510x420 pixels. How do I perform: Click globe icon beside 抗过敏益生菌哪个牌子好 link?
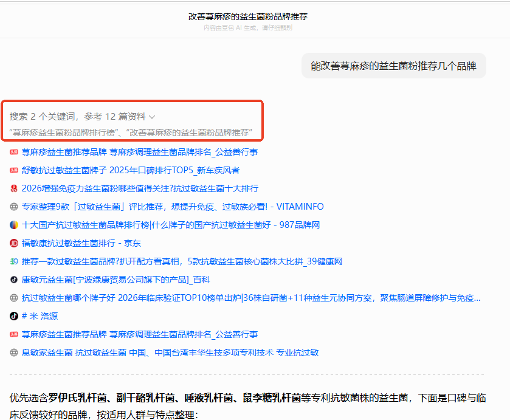click(13, 298)
